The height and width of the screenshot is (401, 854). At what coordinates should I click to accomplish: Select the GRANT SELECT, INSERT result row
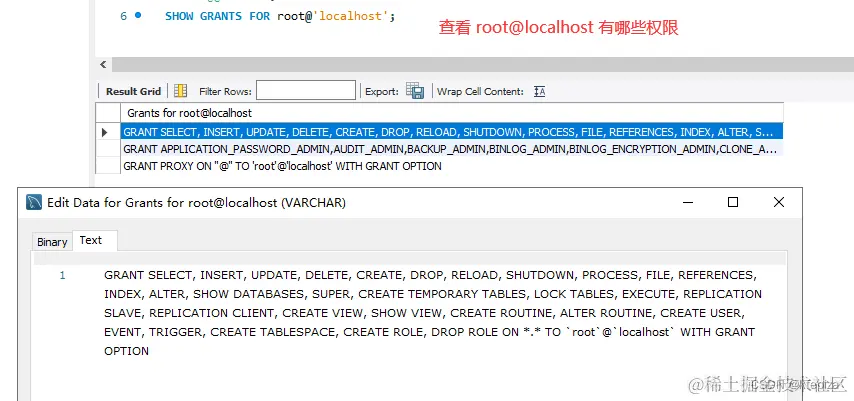pyautogui.click(x=452, y=132)
